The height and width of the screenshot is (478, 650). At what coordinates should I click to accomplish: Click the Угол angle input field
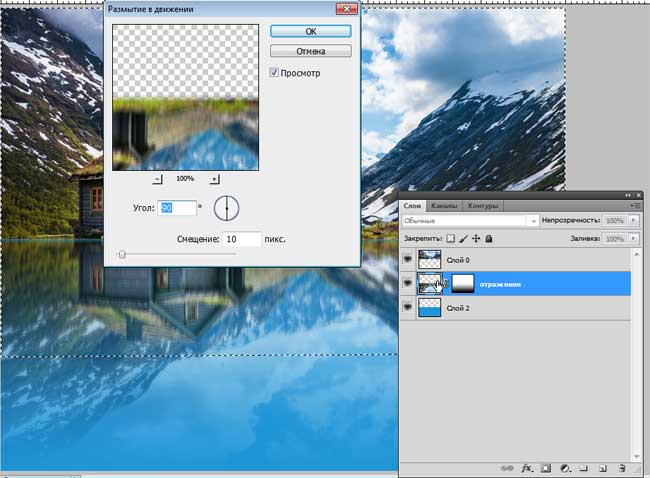(177, 208)
